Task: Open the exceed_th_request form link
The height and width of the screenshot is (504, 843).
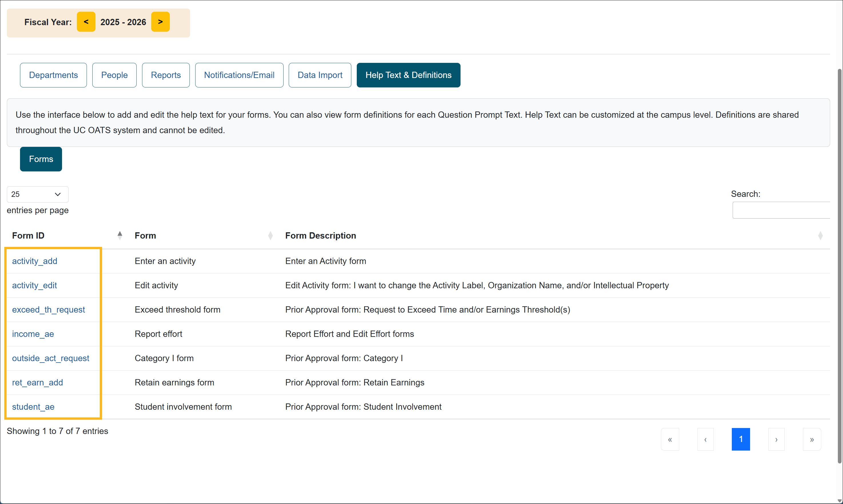Action: click(49, 309)
